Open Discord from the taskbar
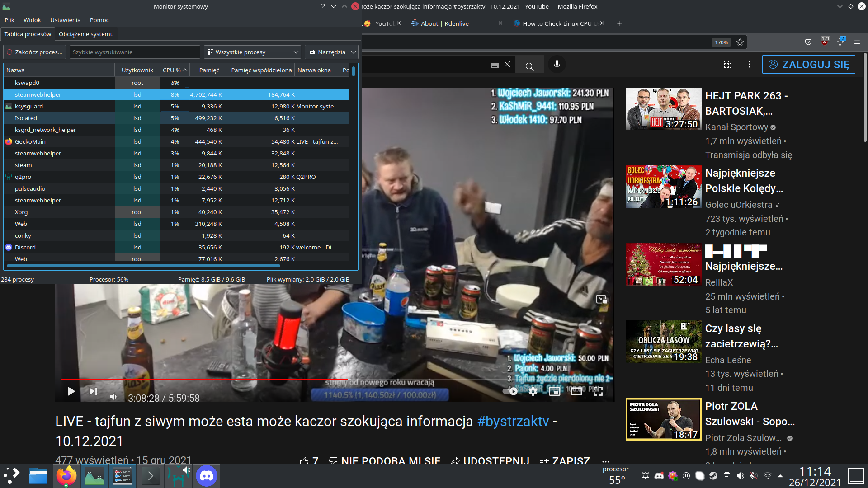 207,476
